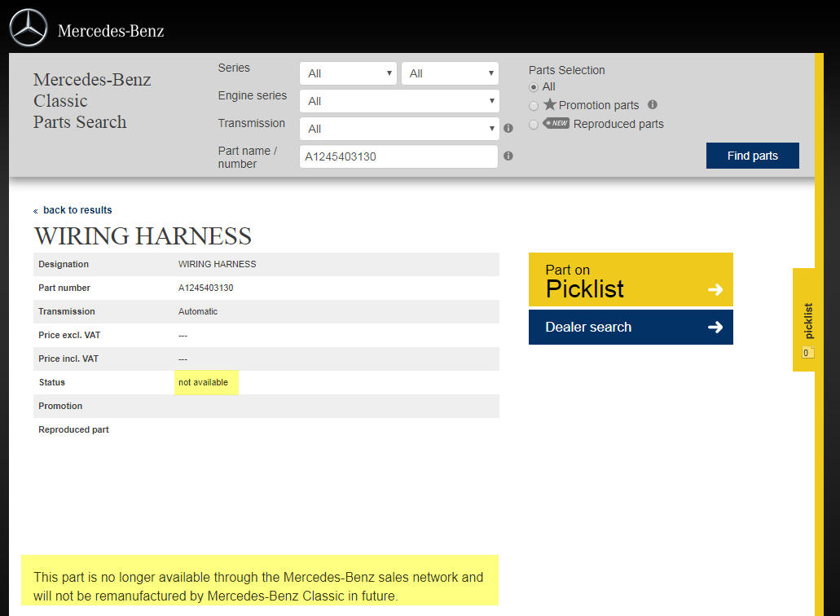
Task: Click the Mercedes-Benz Classic Parts Search title
Action: click(92, 101)
